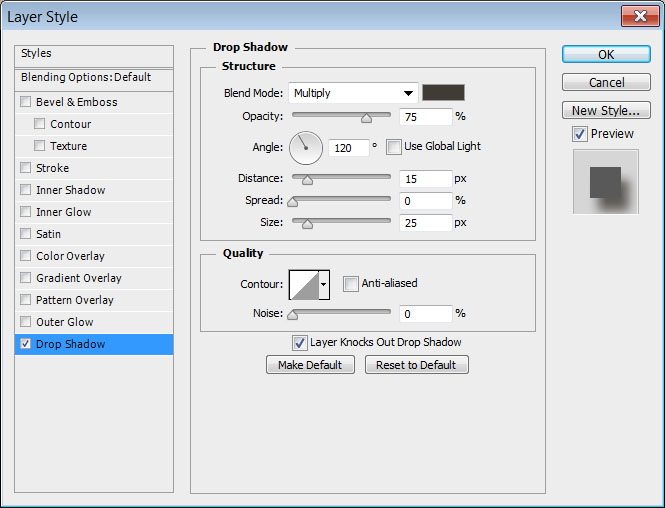Disable Layer Knocks Out Drop Shadow
The height and width of the screenshot is (508, 665).
point(299,342)
